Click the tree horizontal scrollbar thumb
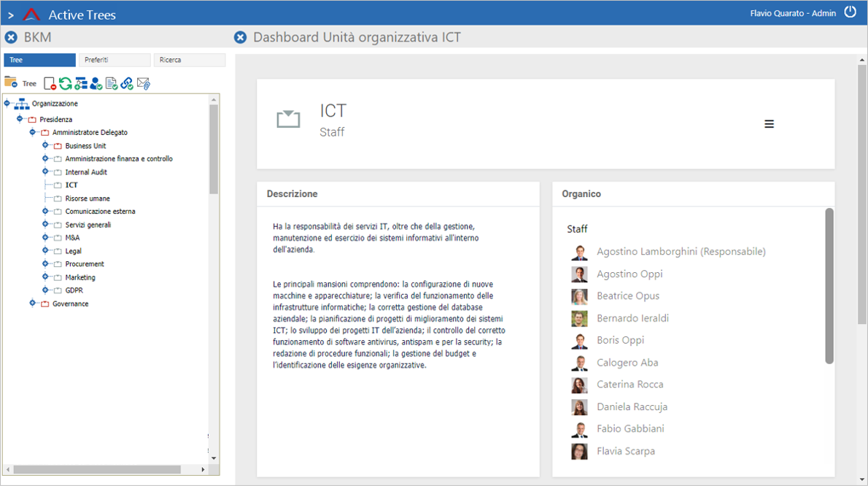868x486 pixels. coord(97,469)
